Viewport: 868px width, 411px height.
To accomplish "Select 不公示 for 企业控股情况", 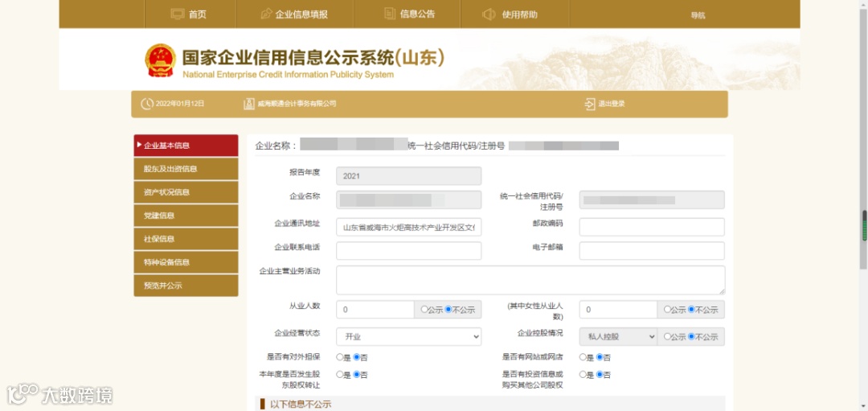I will (x=691, y=336).
